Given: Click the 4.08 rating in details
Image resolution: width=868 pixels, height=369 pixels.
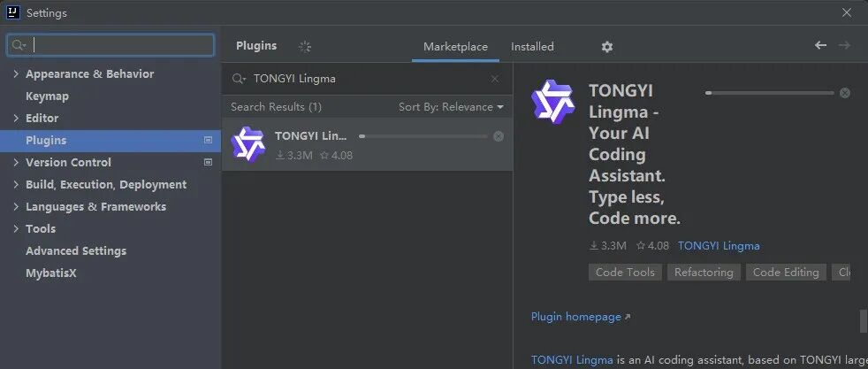Looking at the screenshot, I should tap(652, 245).
